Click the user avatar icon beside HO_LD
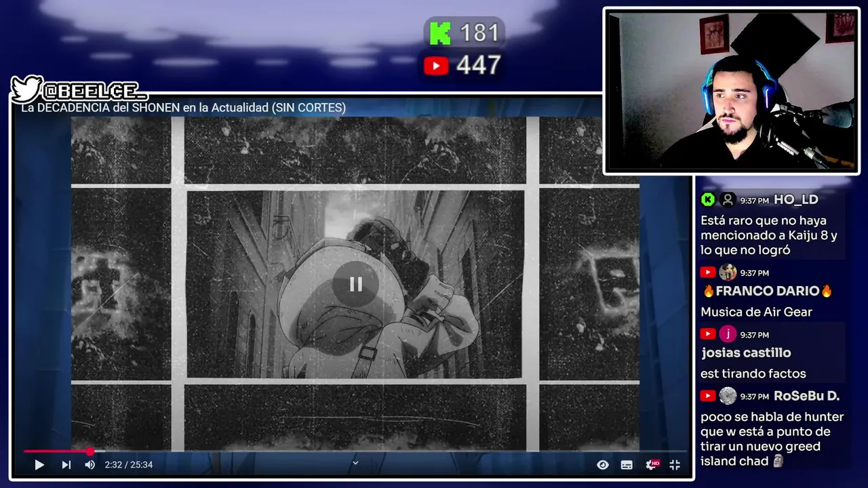868x488 pixels. [728, 199]
